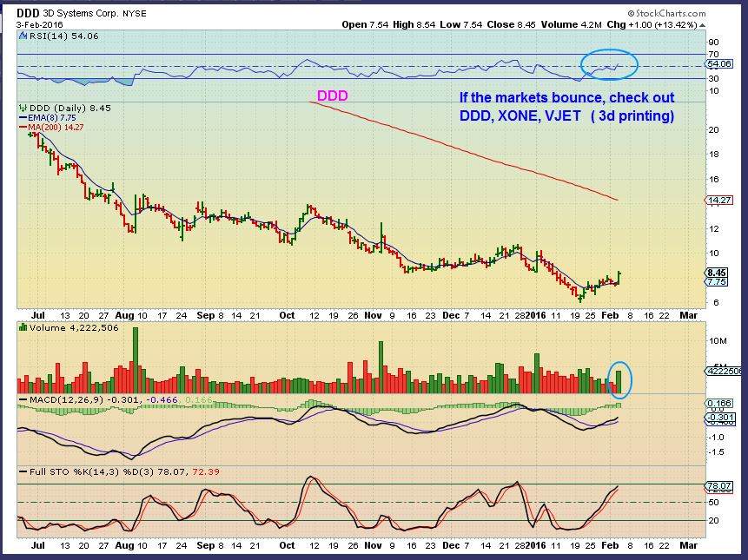Click the blue -0.466 MACD signal value
Image resolution: width=748 pixels, height=560 pixels.
pos(162,400)
